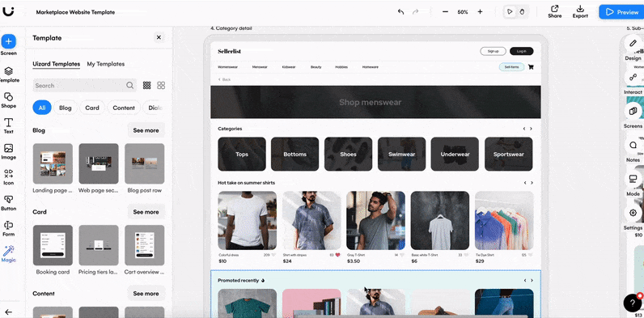Select the Web page section thumbnail
The image size is (644, 318).
[x=99, y=163]
